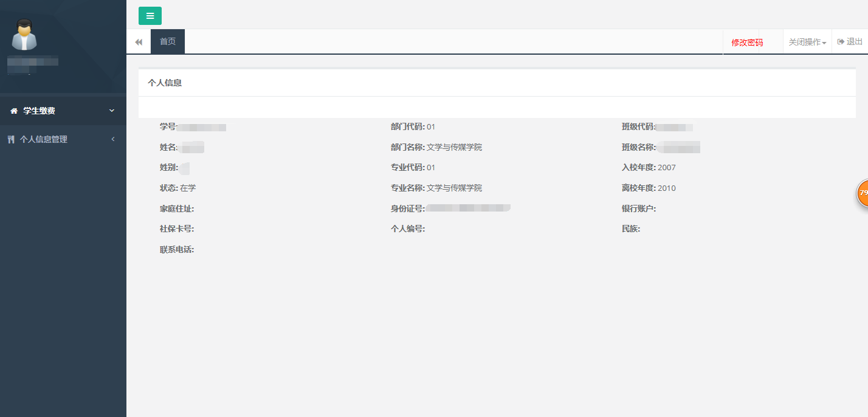Image resolution: width=868 pixels, height=417 pixels.
Task: Click the 身份证号 field value
Action: click(x=468, y=208)
